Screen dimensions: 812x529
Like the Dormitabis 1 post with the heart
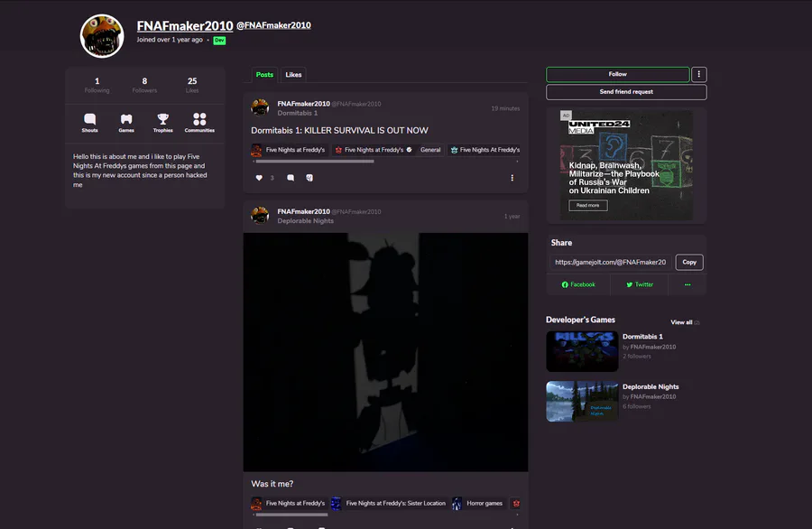point(259,178)
